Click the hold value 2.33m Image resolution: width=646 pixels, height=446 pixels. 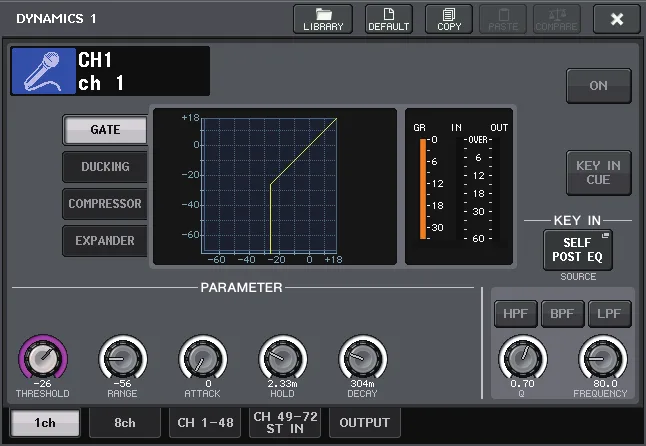click(x=283, y=383)
